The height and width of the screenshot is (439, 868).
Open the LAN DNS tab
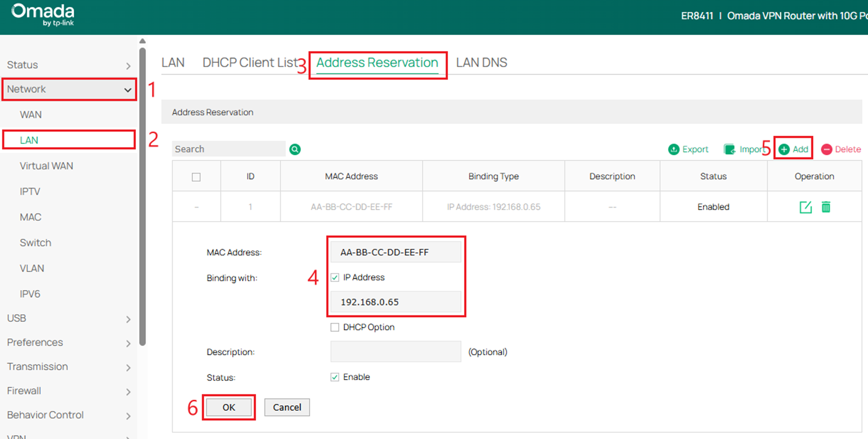(x=481, y=62)
